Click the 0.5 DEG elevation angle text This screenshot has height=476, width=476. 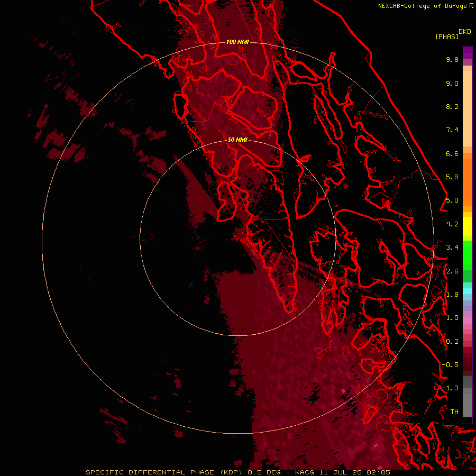pyautogui.click(x=266, y=472)
